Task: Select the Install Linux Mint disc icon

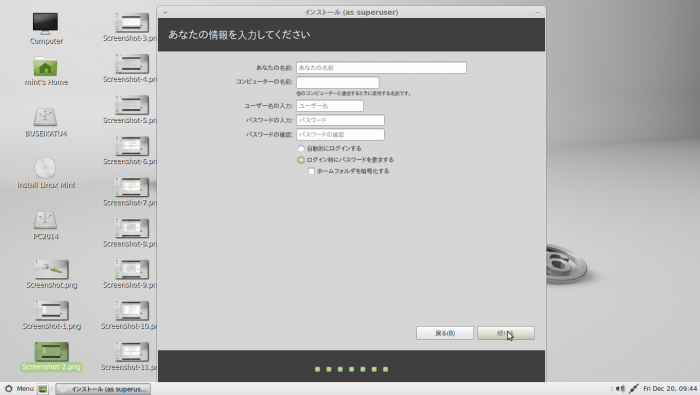Action: 45,168
